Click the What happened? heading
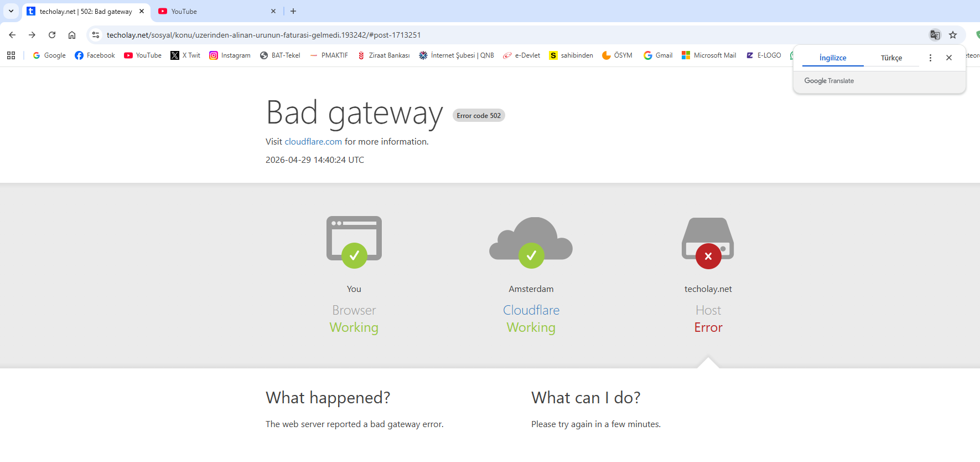Image resolution: width=980 pixels, height=462 pixels. click(328, 398)
